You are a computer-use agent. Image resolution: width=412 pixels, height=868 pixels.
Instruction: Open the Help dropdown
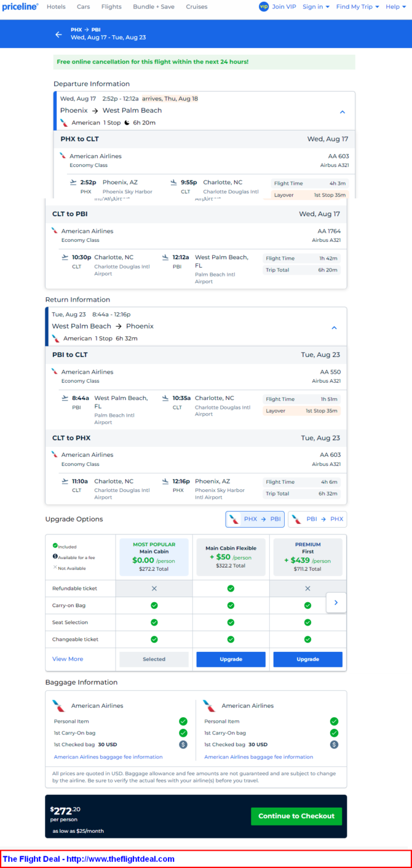point(395,7)
